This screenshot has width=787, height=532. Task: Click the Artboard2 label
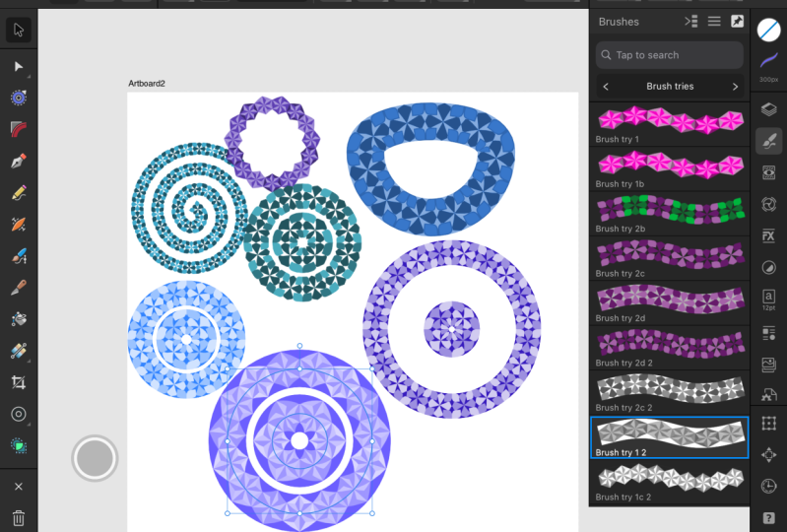147,84
